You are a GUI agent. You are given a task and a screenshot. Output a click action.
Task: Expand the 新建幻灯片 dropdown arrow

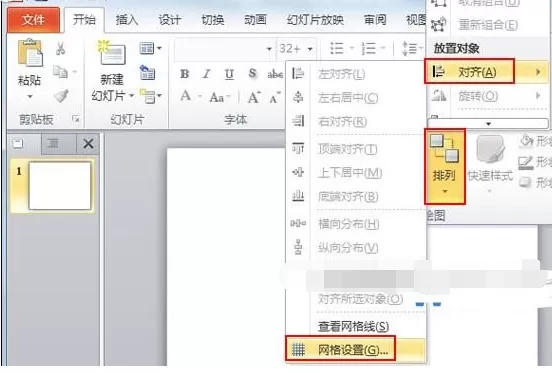coord(131,96)
